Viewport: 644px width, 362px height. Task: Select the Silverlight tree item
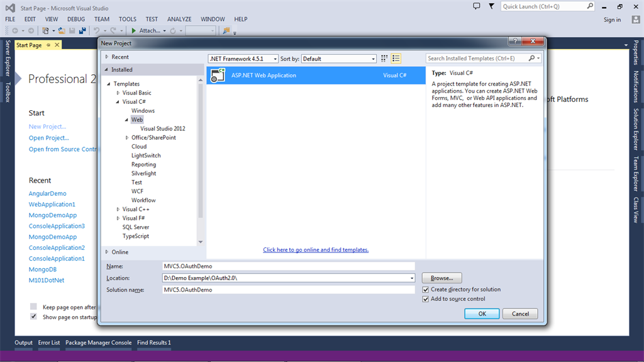144,174
